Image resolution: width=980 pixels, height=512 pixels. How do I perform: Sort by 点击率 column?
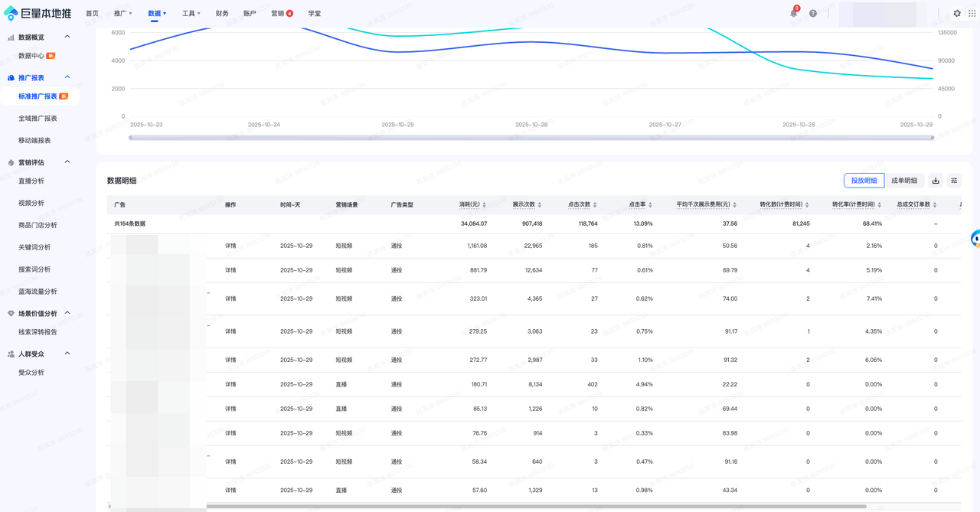pyautogui.click(x=650, y=205)
